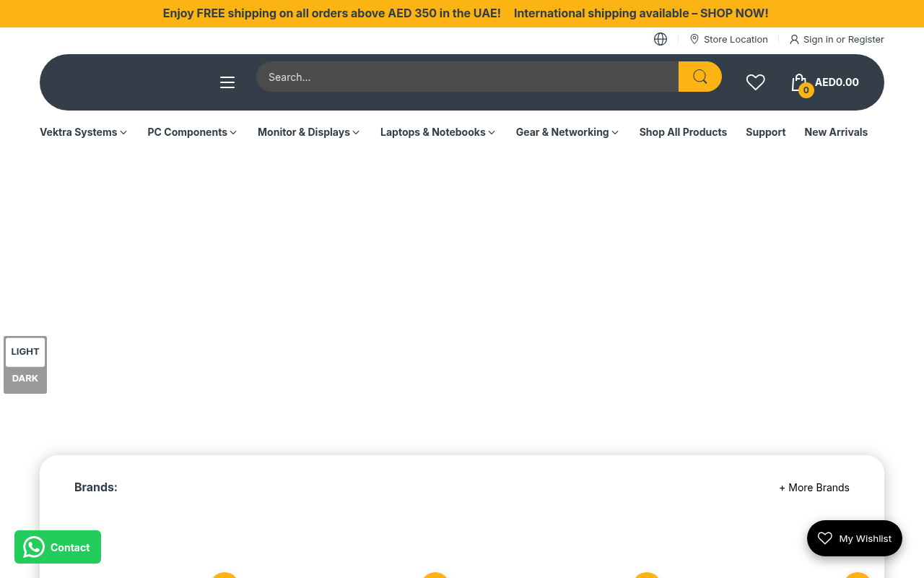Screen dimensions: 924x578
Task: Click the AED0.00 cart total
Action: point(837,82)
